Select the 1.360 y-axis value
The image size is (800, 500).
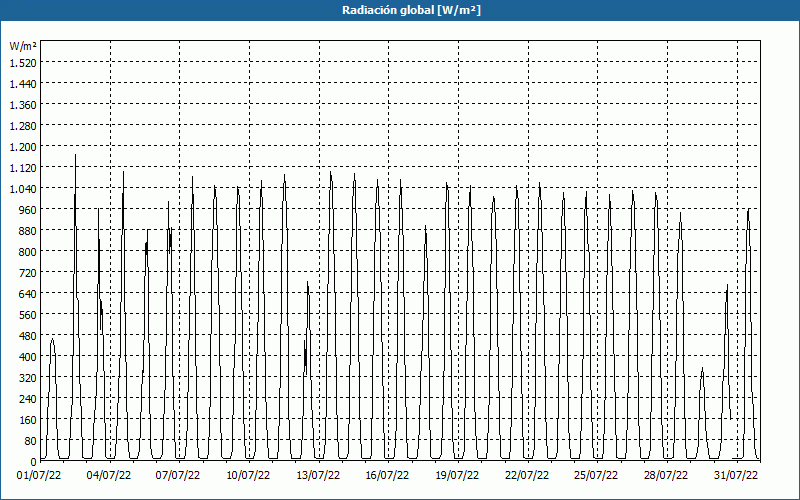point(23,105)
